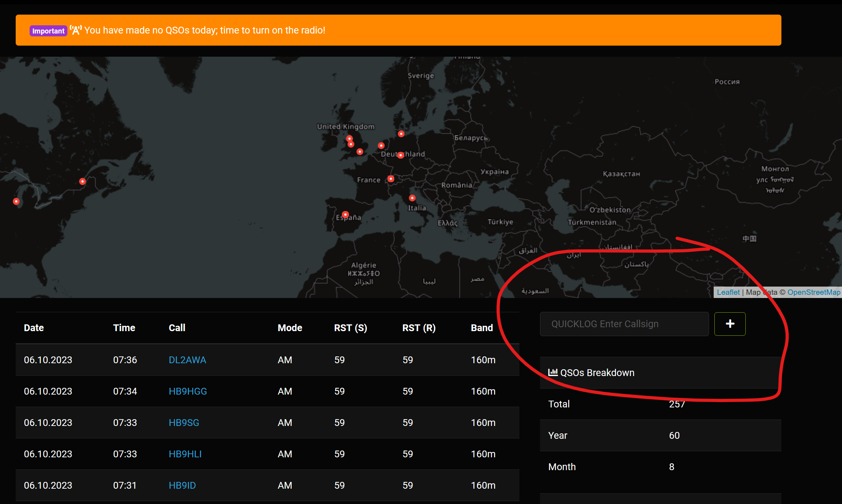This screenshot has width=842, height=504.
Task: Open the Leaflet attribution link
Action: (x=728, y=292)
